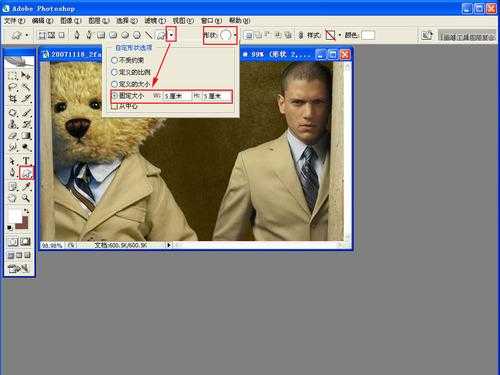Expand the 形状 shape picker dropdown
Screen dimensions: 500x375
tap(235, 35)
